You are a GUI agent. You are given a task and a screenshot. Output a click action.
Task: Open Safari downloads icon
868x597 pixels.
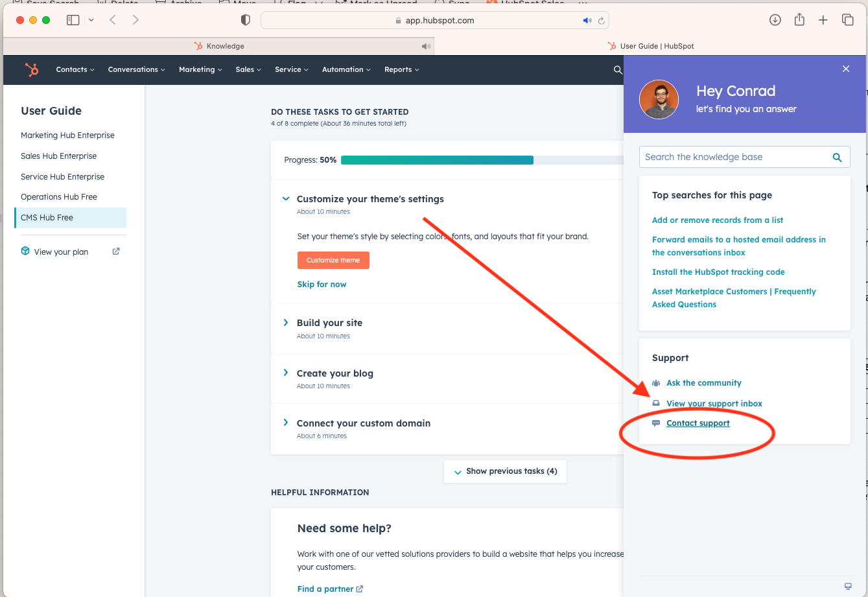[x=775, y=20]
